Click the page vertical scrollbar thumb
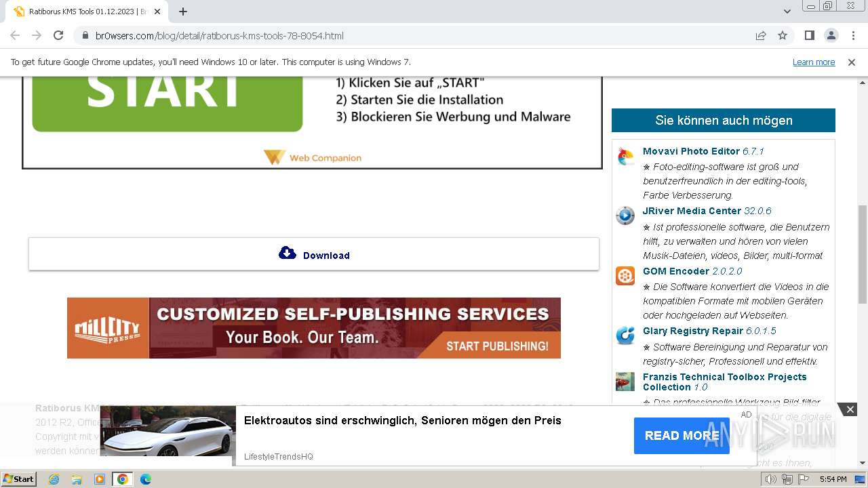The image size is (868, 488). [x=863, y=254]
